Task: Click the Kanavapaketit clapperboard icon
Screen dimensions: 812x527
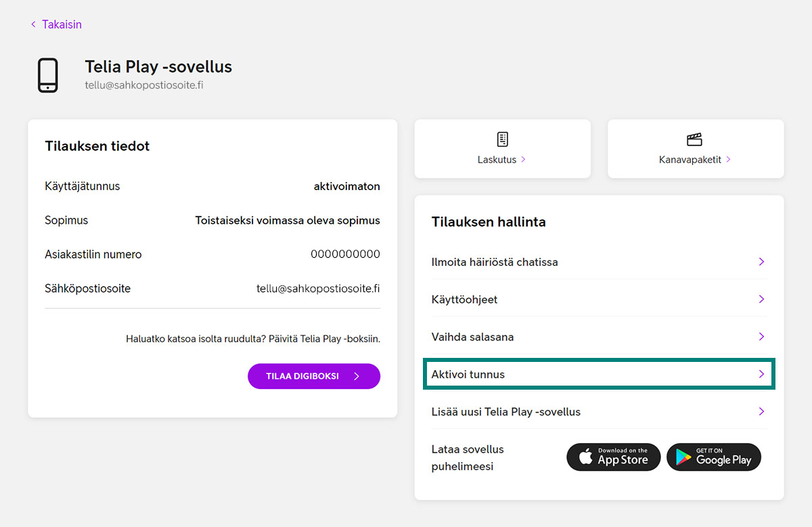Action: [694, 139]
